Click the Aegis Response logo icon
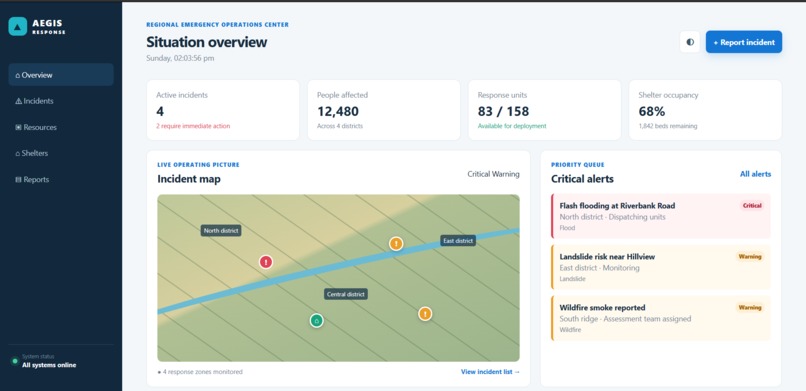 pos(17,26)
